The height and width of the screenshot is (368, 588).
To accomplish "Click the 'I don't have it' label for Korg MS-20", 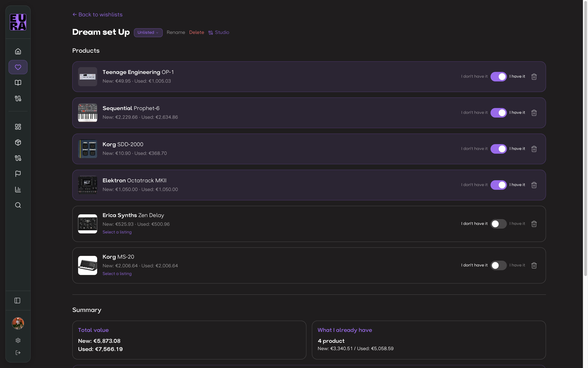I will (474, 265).
